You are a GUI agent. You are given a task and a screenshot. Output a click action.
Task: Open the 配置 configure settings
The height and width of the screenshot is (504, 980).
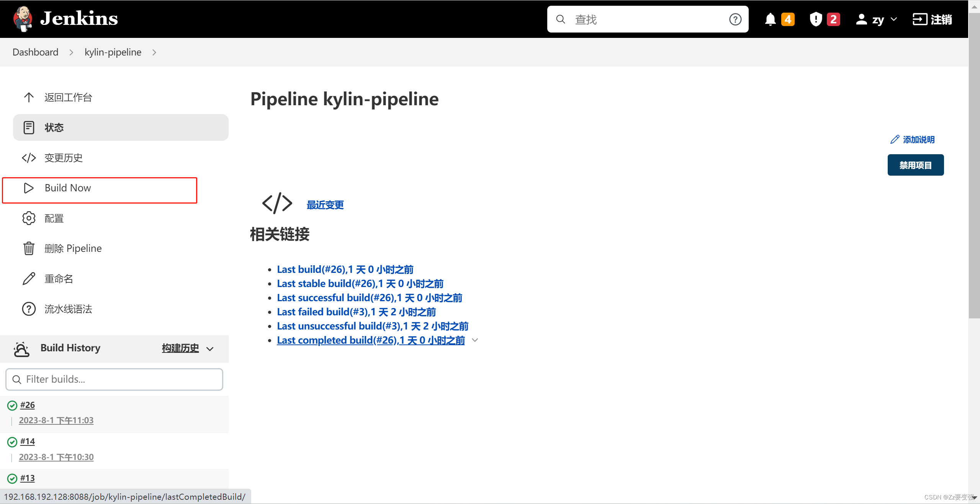[x=54, y=218]
